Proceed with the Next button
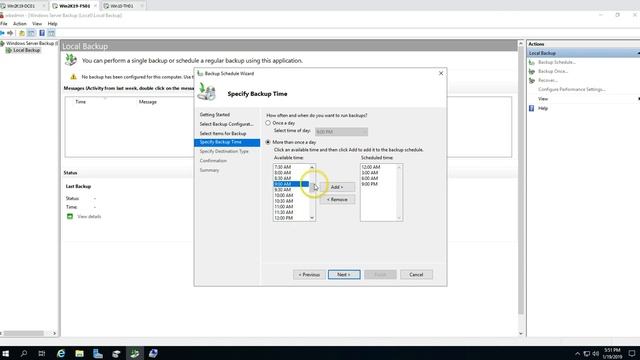The width and height of the screenshot is (640, 360). (x=344, y=275)
